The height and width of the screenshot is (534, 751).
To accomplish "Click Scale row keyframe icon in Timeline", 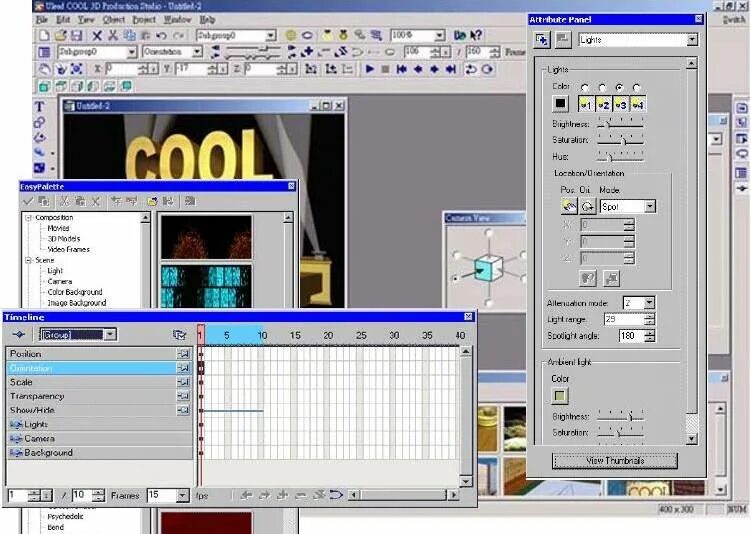I will [x=183, y=382].
